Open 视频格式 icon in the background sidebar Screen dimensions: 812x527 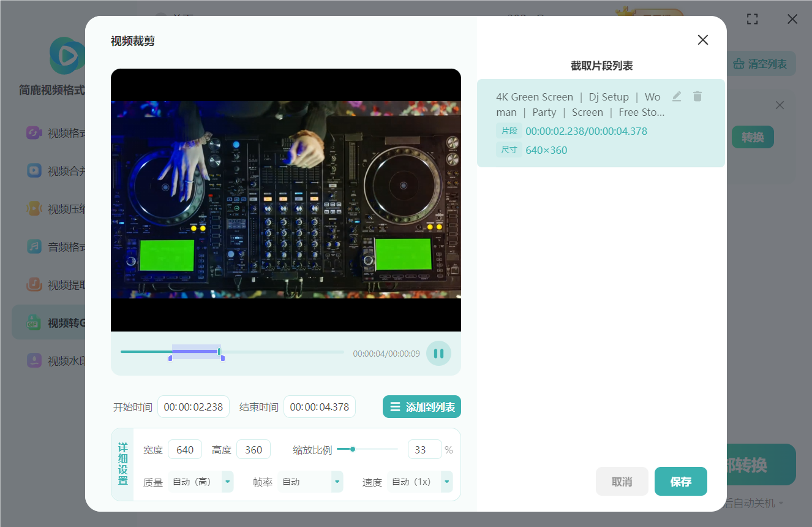[34, 133]
